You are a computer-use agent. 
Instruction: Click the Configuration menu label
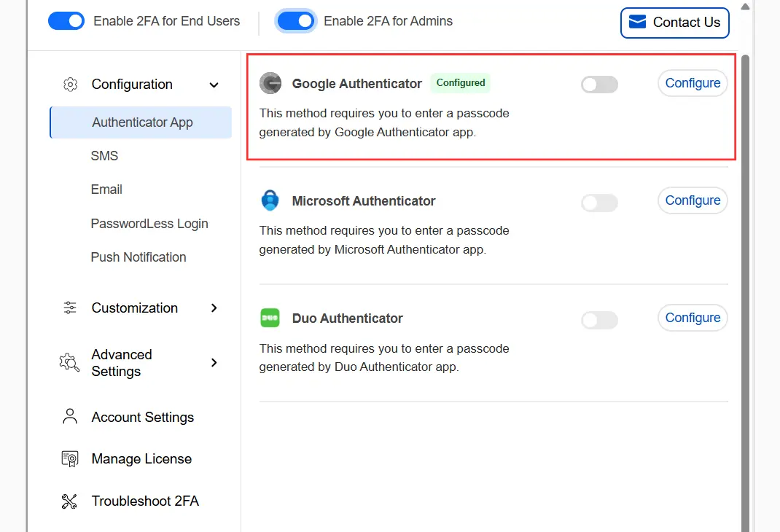132,85
